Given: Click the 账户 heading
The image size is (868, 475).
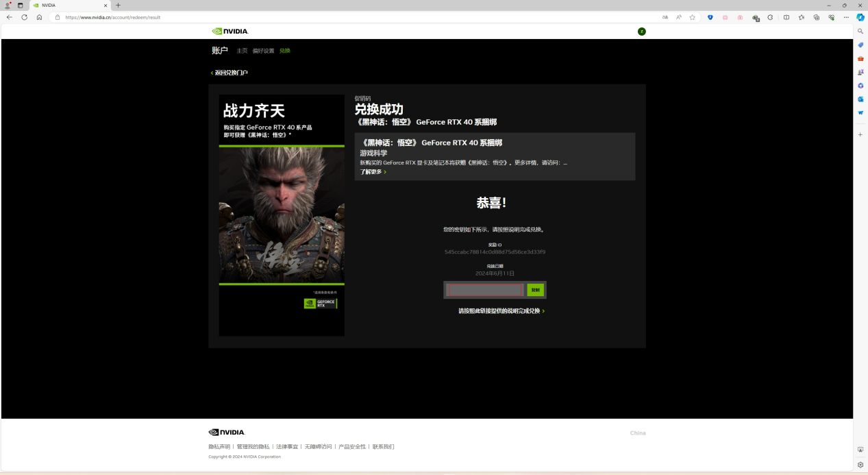Looking at the screenshot, I should tap(219, 51).
